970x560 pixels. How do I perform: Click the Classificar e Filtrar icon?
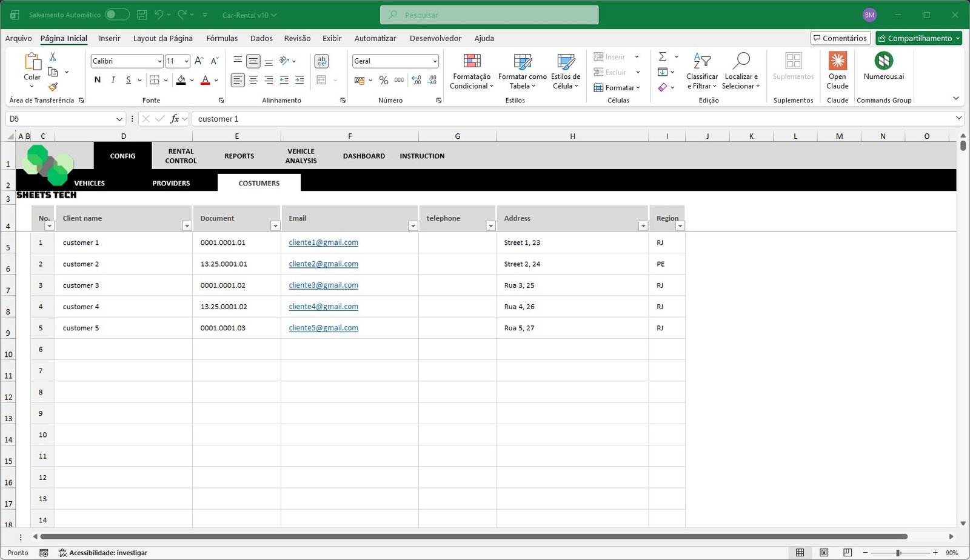[x=701, y=71]
